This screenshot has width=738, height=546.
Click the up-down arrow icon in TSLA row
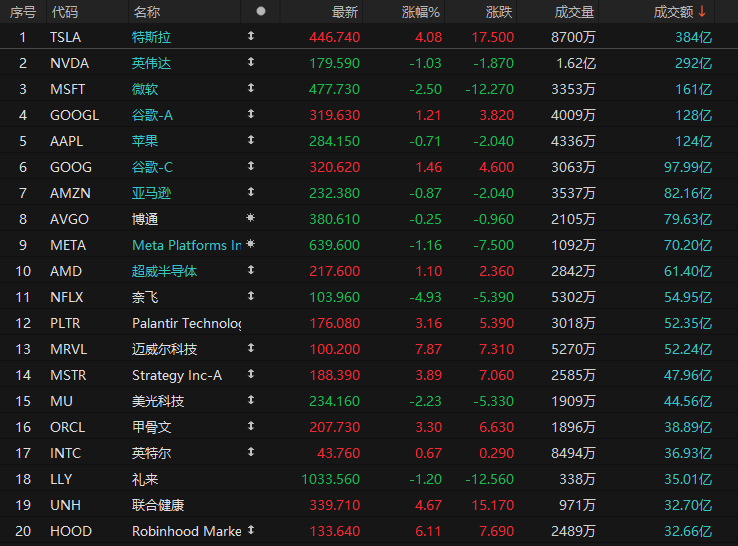coord(251,36)
